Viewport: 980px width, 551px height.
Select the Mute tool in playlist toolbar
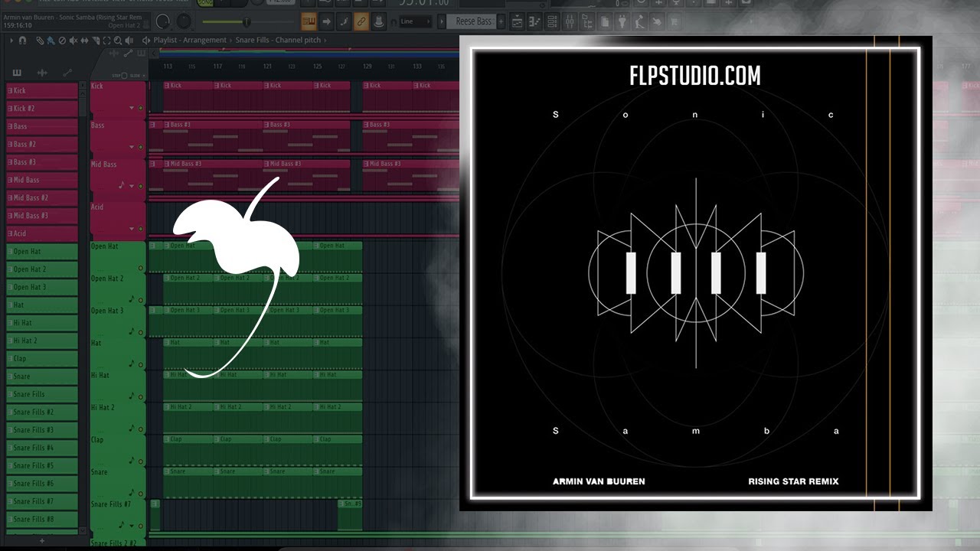tap(73, 40)
